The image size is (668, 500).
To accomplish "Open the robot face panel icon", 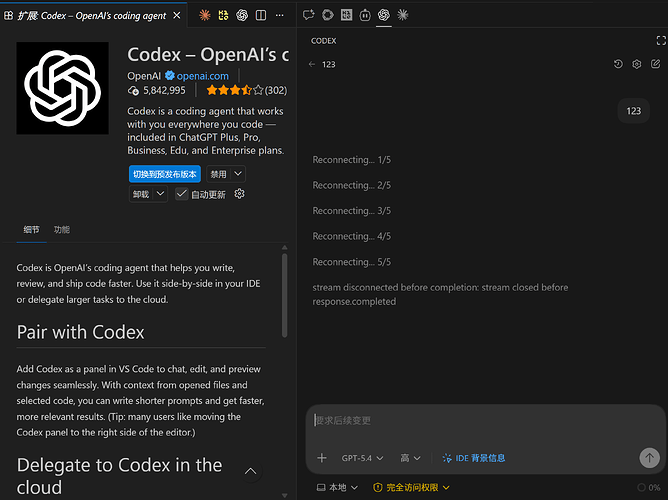I will click(x=365, y=15).
